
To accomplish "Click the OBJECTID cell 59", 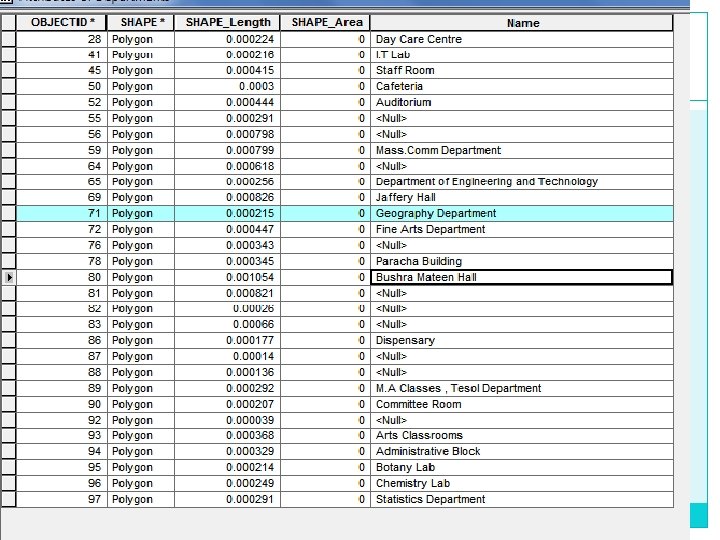I will tap(61, 150).
